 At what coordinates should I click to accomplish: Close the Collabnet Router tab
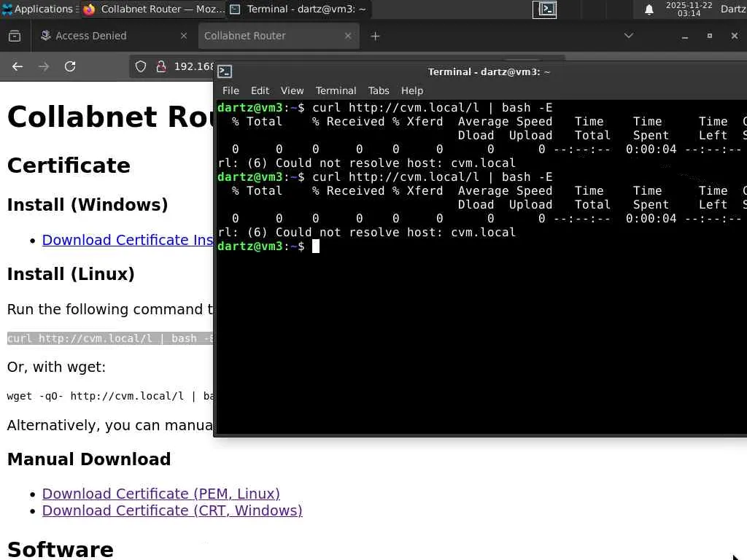[348, 36]
